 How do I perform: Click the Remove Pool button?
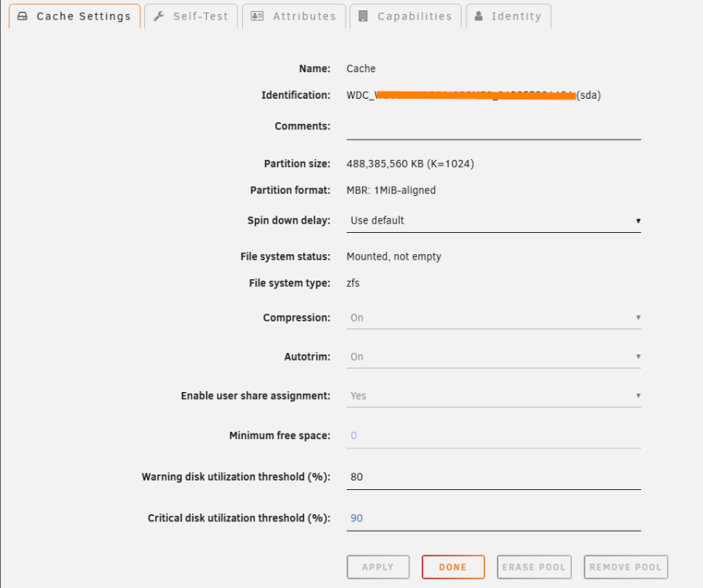(625, 567)
